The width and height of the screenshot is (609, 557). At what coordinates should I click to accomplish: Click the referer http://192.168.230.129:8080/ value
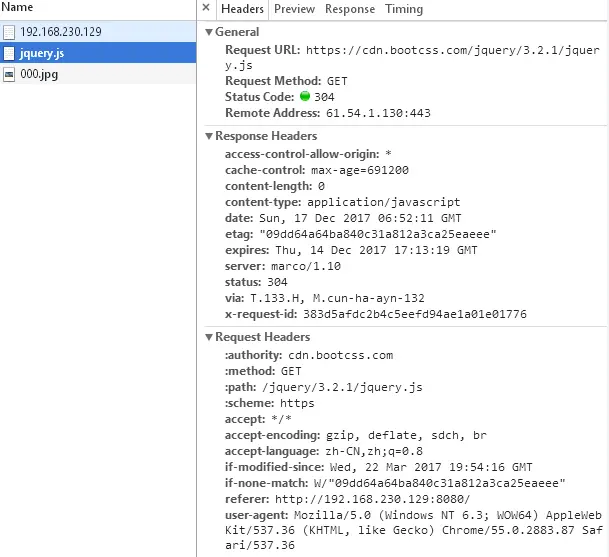pyautogui.click(x=372, y=499)
